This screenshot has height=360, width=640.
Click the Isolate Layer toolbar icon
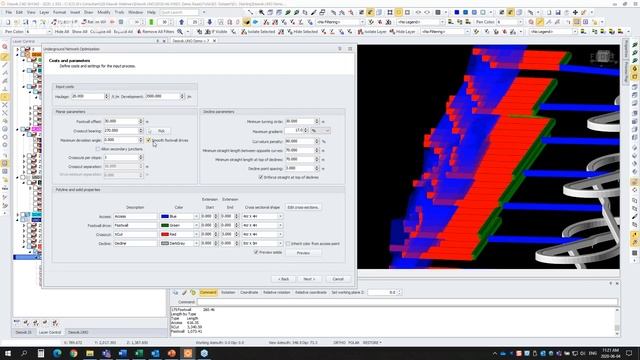pos(372,31)
